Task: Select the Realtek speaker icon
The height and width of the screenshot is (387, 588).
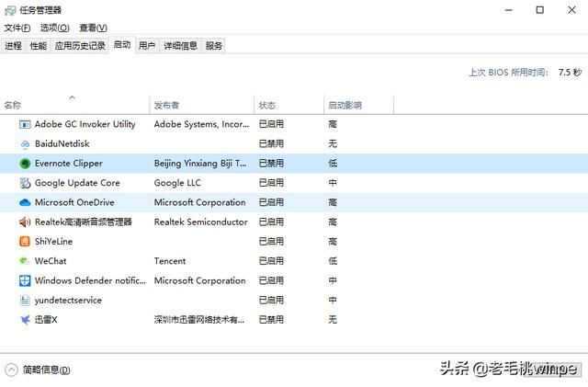Action: point(25,222)
